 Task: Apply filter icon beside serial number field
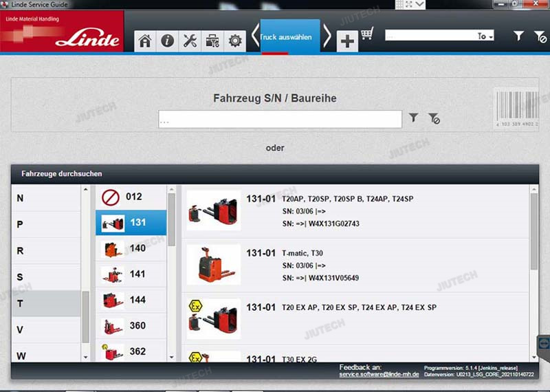413,118
